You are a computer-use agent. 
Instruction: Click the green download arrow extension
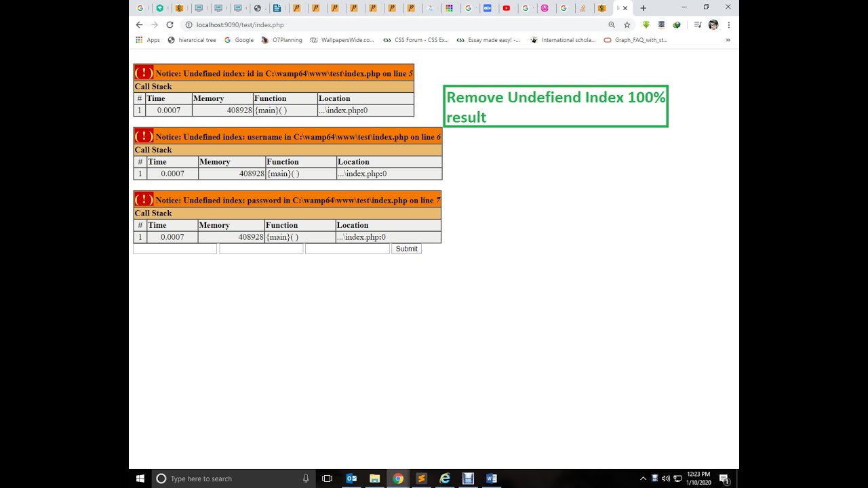pos(646,24)
